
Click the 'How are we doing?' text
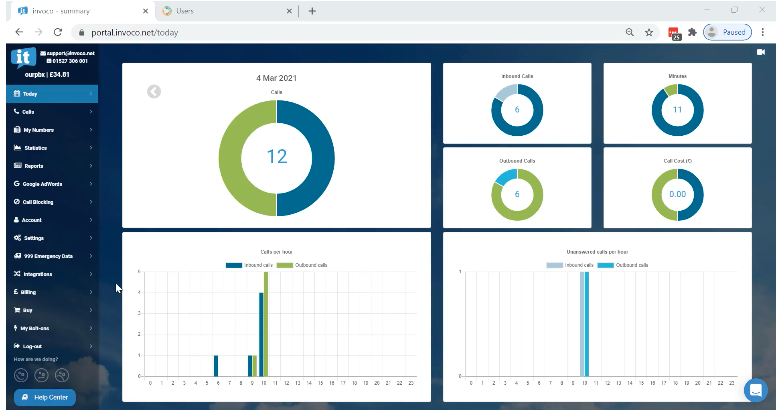(36, 359)
